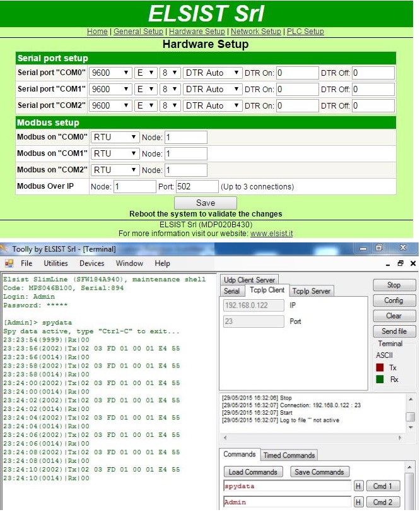This screenshot has height=512, width=420.
Task: Open the COM1 baud rate dropdown
Action: [110, 89]
